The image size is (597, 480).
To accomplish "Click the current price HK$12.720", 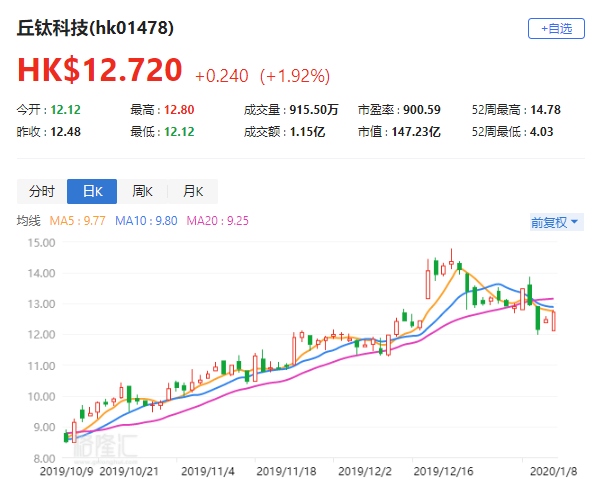I will [100, 70].
